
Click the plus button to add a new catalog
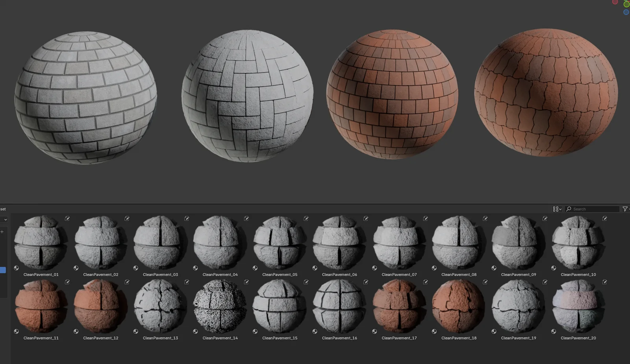click(2, 232)
